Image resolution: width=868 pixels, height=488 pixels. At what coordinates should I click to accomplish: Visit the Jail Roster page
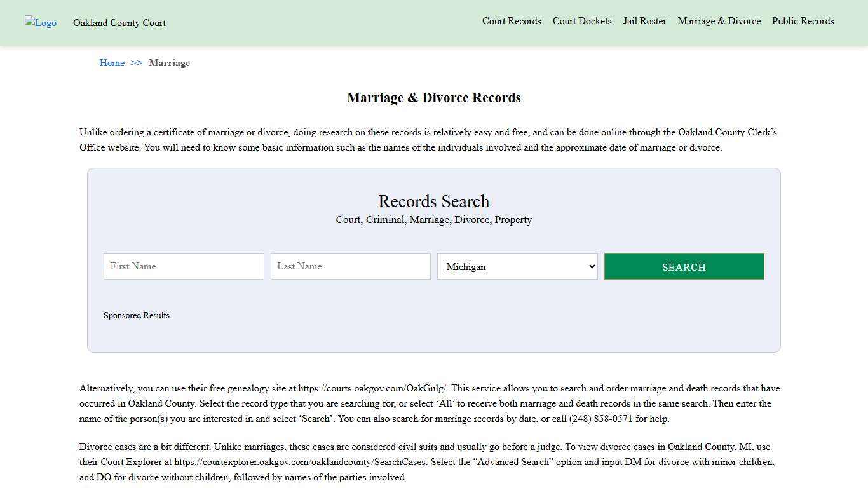(644, 21)
